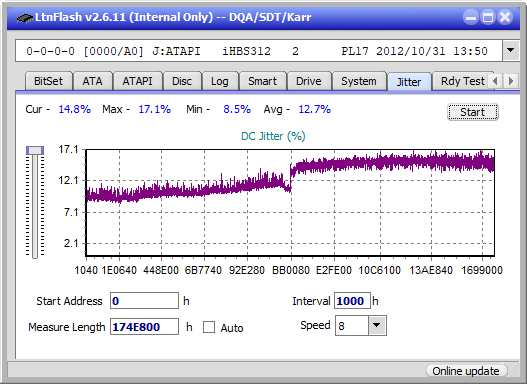Select the Disc tab
Image resolution: width=527 pixels, height=384 pixels.
pos(182,81)
